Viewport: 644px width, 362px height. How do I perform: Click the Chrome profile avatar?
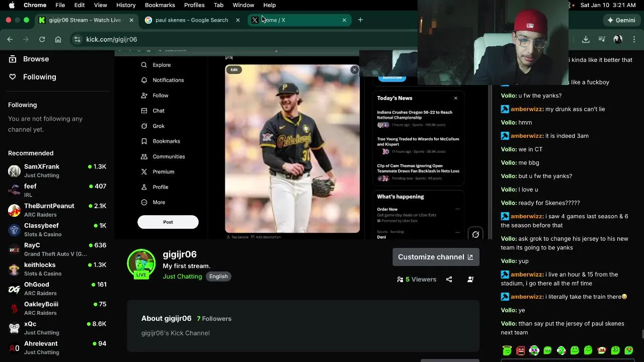(x=618, y=39)
